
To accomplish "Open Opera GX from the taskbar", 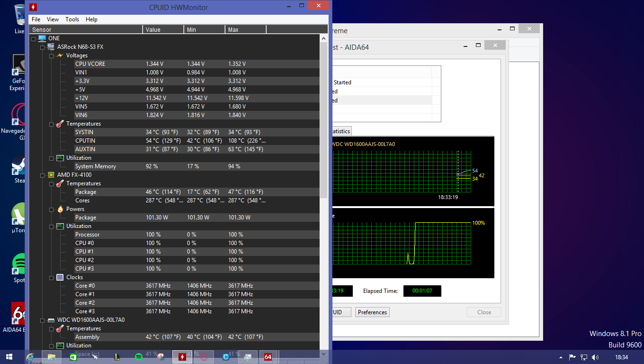I will click(204, 357).
